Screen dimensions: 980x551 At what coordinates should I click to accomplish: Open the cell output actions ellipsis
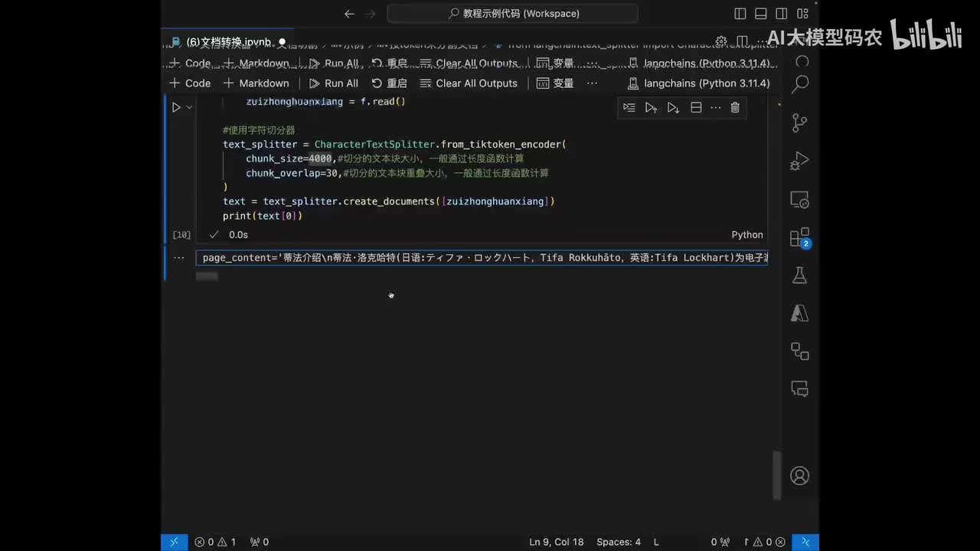178,258
